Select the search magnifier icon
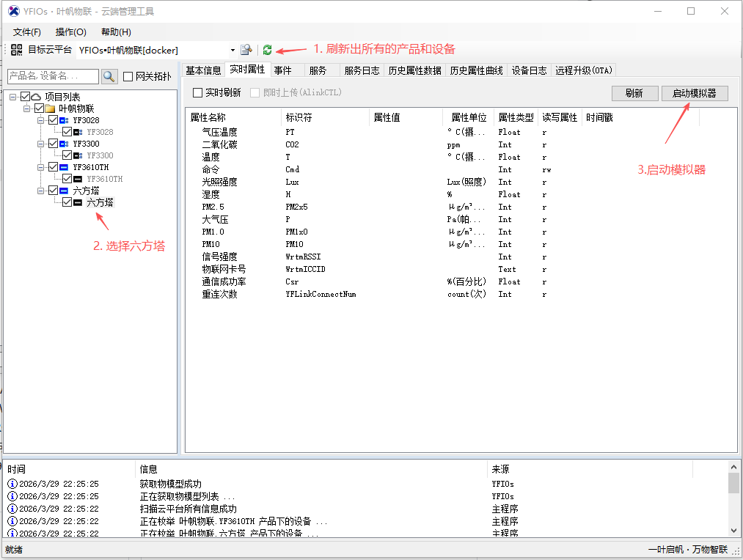 tap(109, 76)
